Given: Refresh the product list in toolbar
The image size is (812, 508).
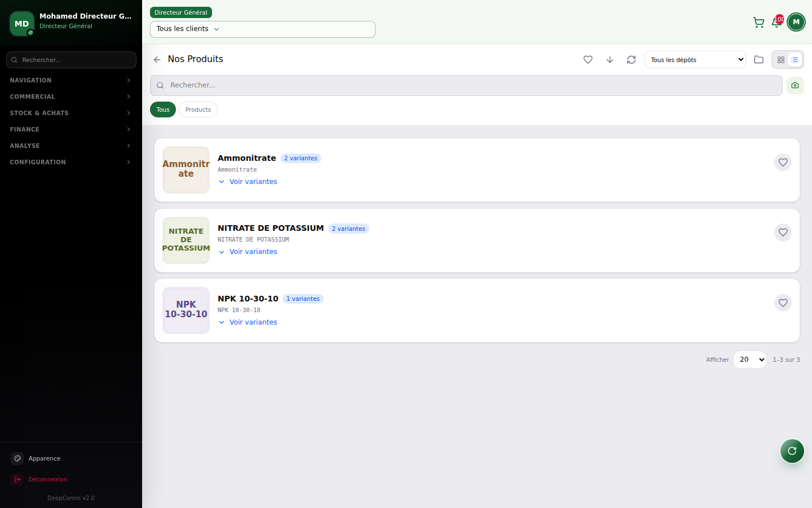Looking at the screenshot, I should tap(632, 59).
